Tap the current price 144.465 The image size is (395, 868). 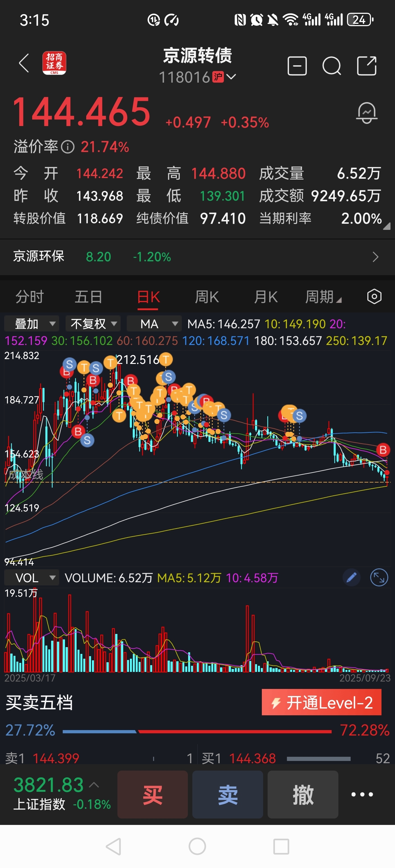(x=81, y=112)
